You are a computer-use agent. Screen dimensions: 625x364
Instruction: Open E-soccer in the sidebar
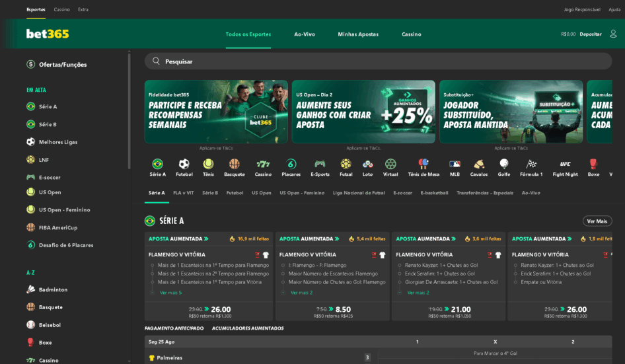pos(44,178)
